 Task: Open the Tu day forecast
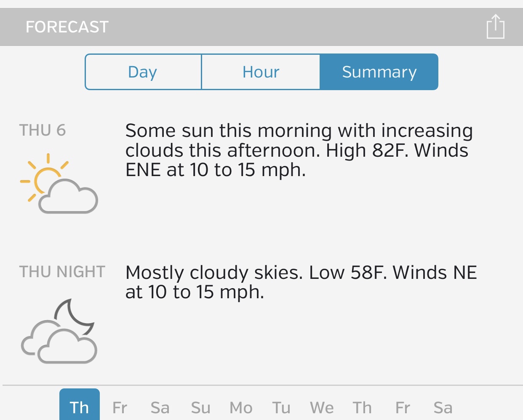tap(281, 408)
